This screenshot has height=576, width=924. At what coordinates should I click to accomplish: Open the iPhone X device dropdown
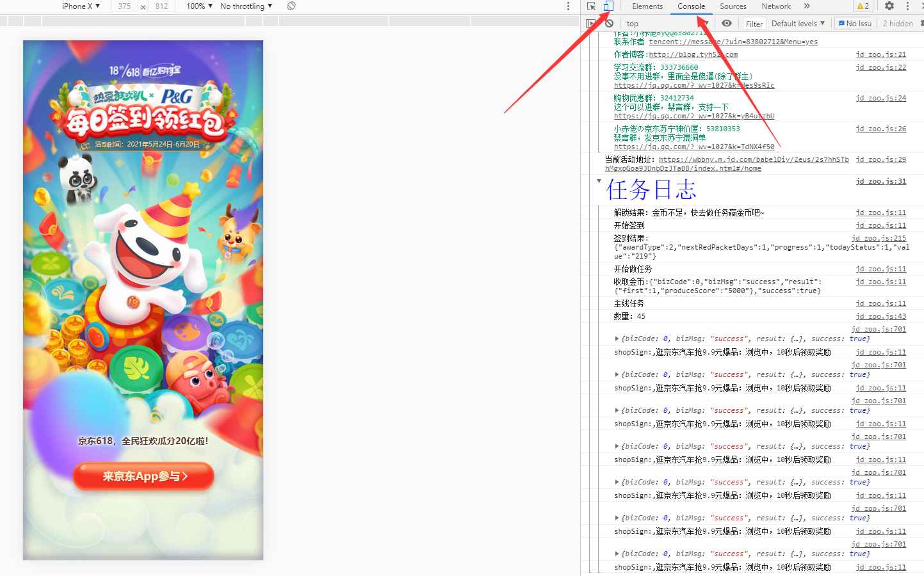click(x=81, y=6)
